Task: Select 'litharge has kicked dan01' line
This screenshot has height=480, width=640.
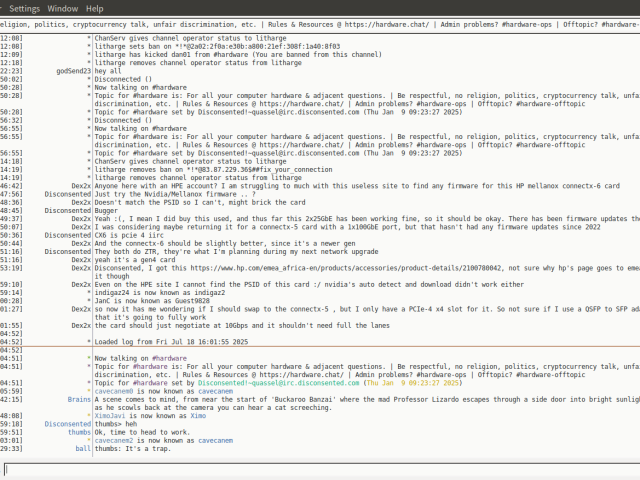Action: coord(238,55)
